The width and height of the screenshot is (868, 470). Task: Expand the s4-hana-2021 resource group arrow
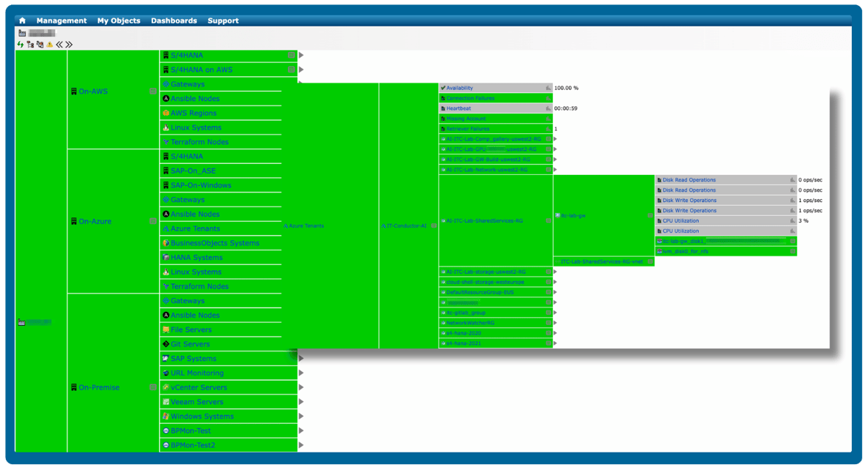(x=555, y=343)
